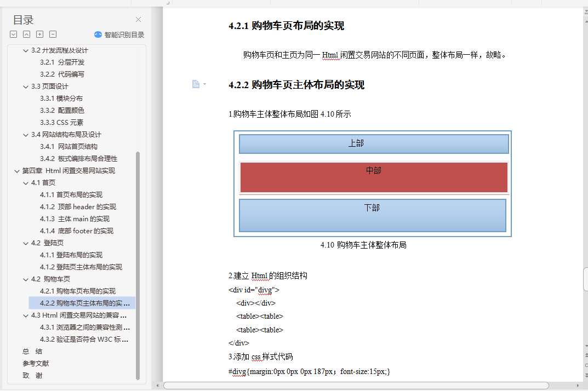Screen dimensions: 588x391
Task: Open 4.3.2 验证是否符合 W3C 标 entry
Action: click(x=84, y=340)
